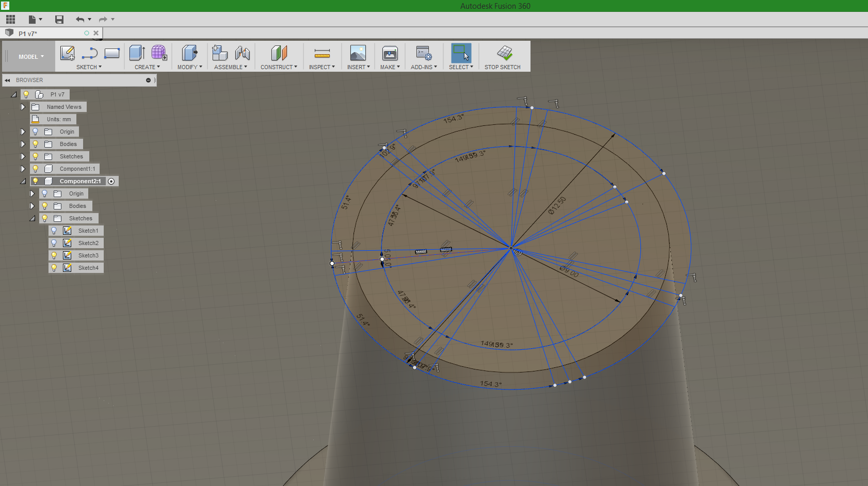Click the Ø12.50 diameter dimension

click(557, 205)
